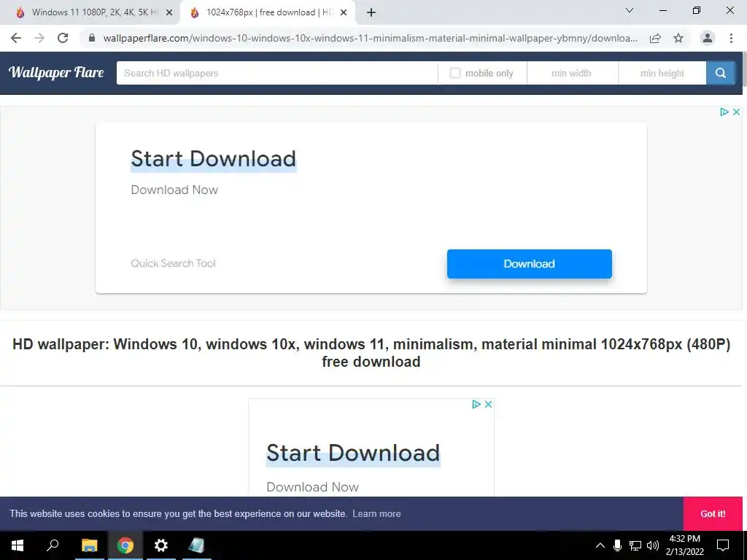Click the AdChoices icon on lower ad
Viewport: 747px width, 560px height.
click(x=476, y=404)
